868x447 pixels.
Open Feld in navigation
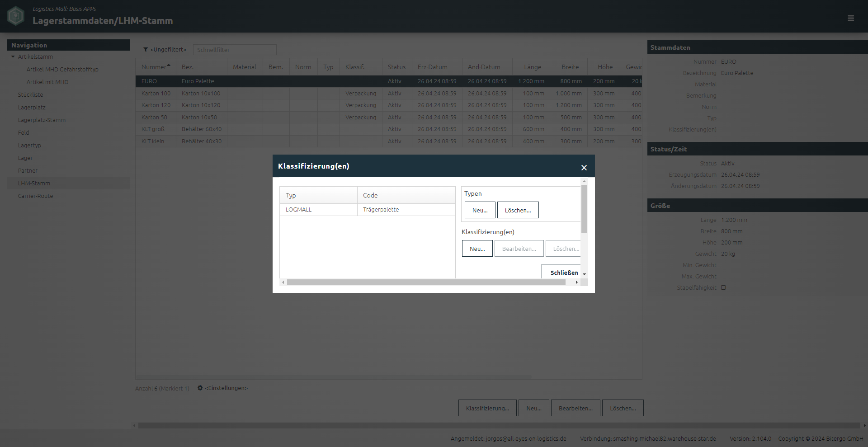pos(24,132)
